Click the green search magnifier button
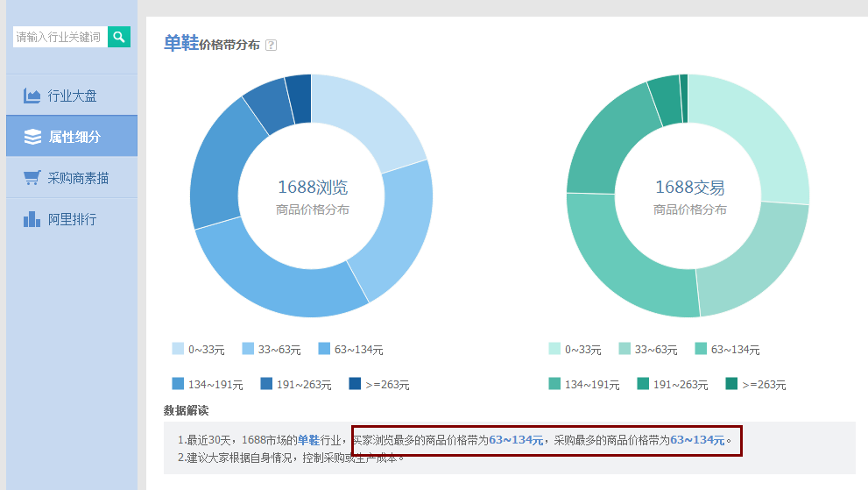 (119, 37)
